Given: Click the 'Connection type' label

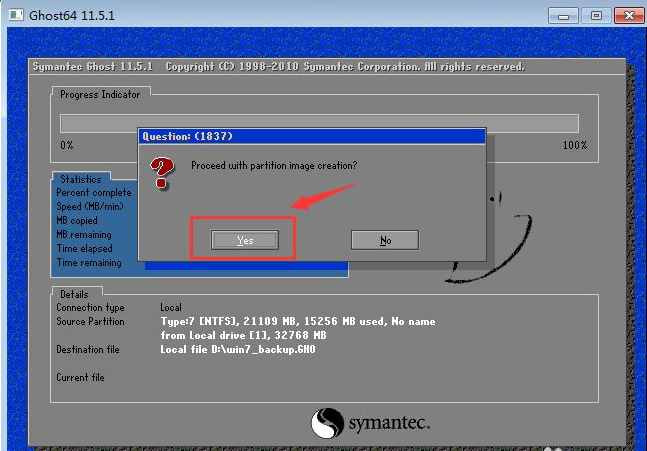Looking at the screenshot, I should click(90, 308).
